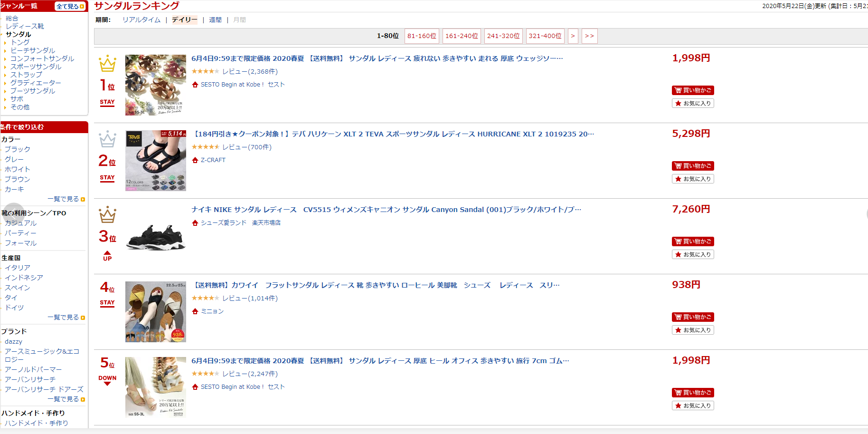The height and width of the screenshot is (434, 868).
Task: Open color 一覧で見る link
Action: (x=66, y=199)
